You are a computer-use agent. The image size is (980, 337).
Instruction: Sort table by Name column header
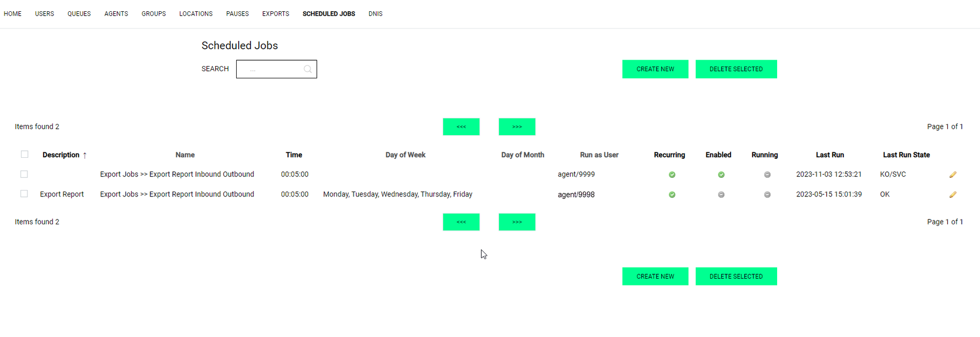point(185,155)
